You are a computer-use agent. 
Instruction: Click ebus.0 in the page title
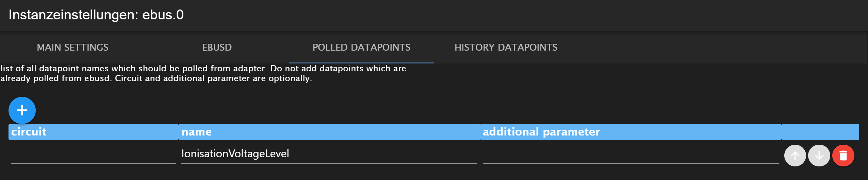[163, 15]
